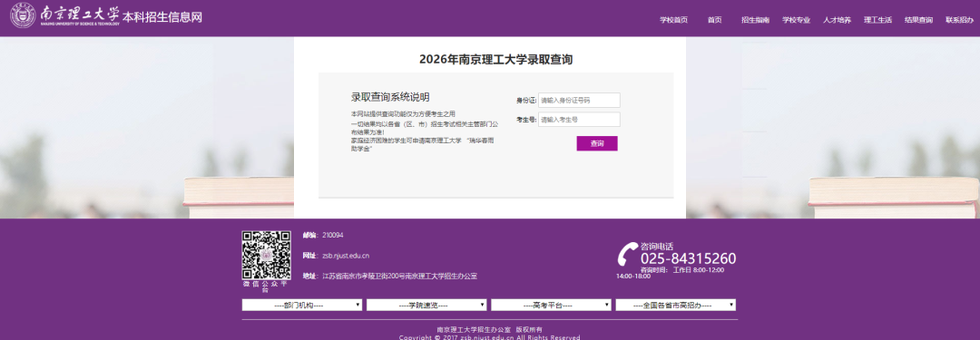
Task: Click the purple 查询 button
Action: pyautogui.click(x=597, y=144)
